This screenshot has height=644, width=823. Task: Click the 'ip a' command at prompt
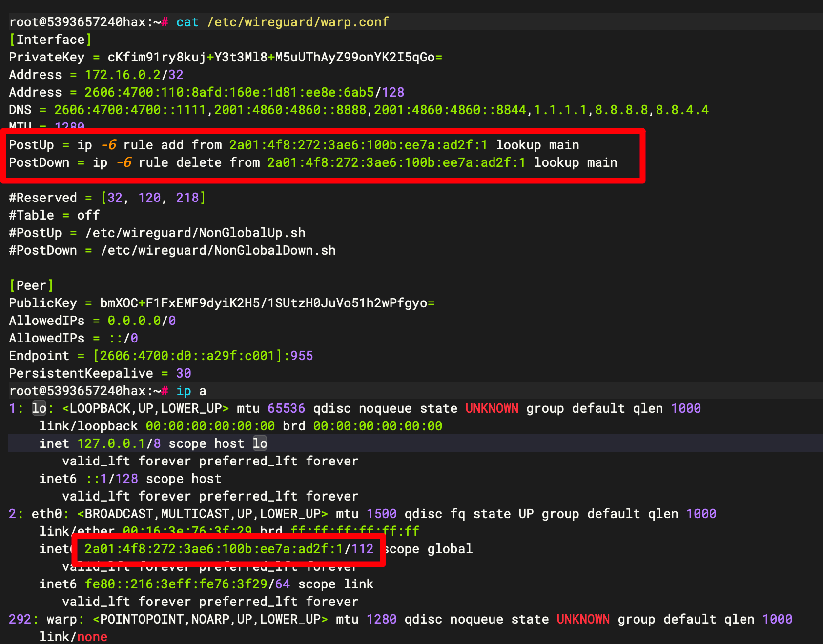(191, 391)
